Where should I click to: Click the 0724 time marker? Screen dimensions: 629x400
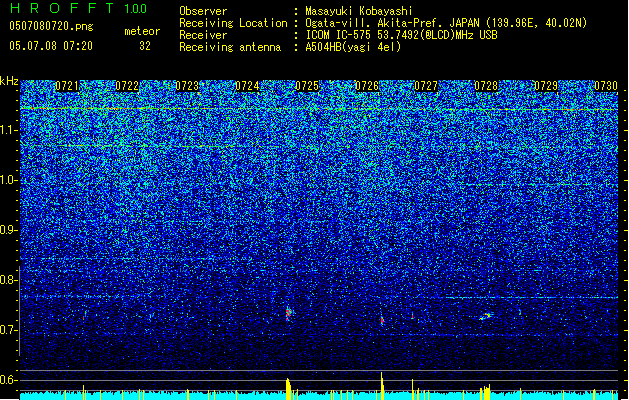click(247, 86)
